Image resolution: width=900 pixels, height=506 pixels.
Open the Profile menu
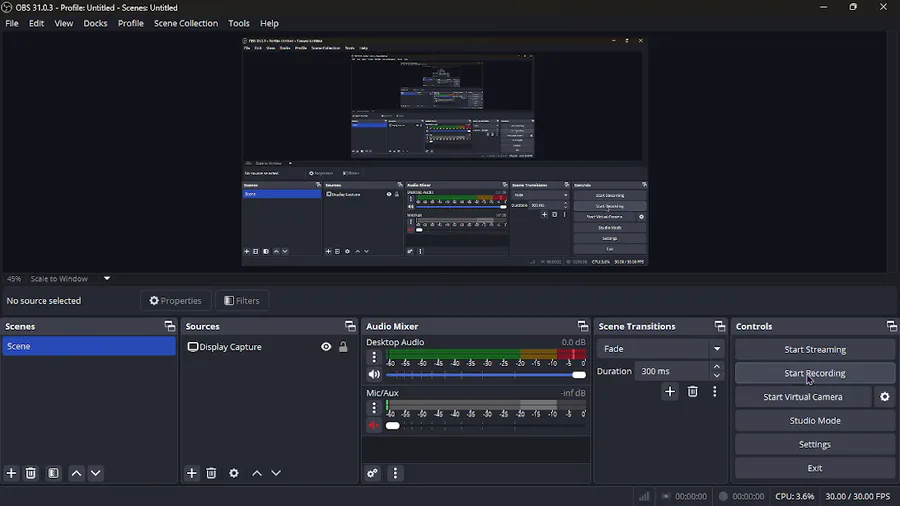click(131, 24)
